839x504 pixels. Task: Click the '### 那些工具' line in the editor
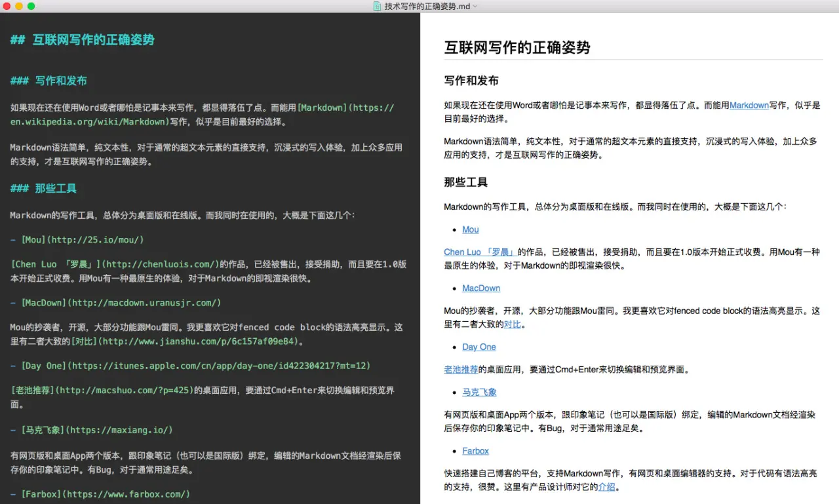(43, 189)
